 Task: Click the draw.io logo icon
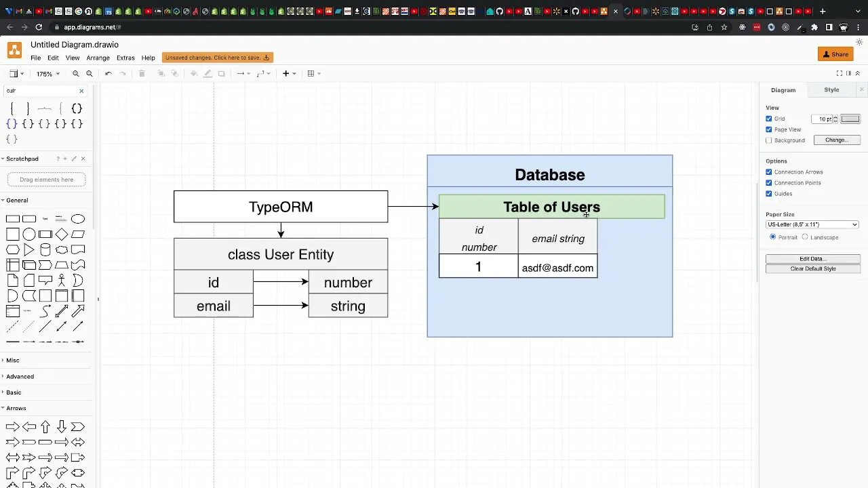tap(14, 50)
